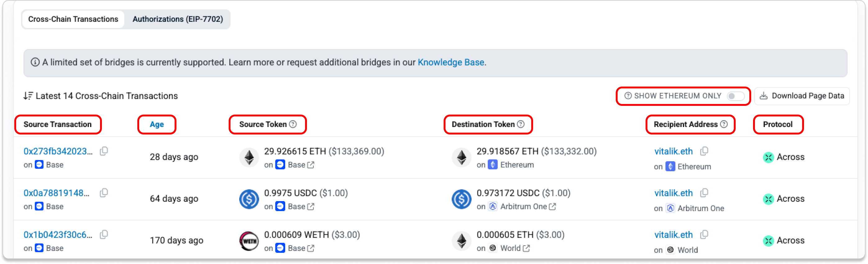Switch to Cross-Chain Transactions tab
This screenshot has height=264, width=868.
pyautogui.click(x=73, y=19)
